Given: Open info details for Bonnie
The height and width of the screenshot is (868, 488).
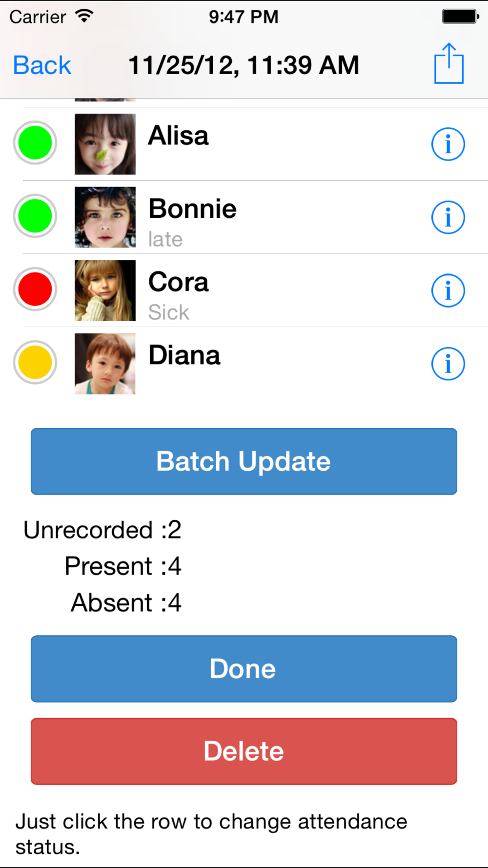Looking at the screenshot, I should point(448,217).
